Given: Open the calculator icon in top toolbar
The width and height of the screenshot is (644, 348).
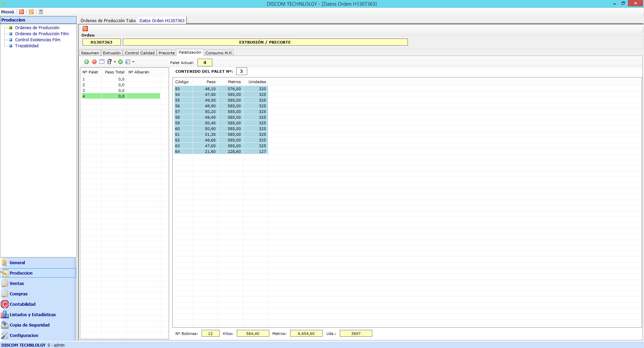Looking at the screenshot, I should point(41,12).
